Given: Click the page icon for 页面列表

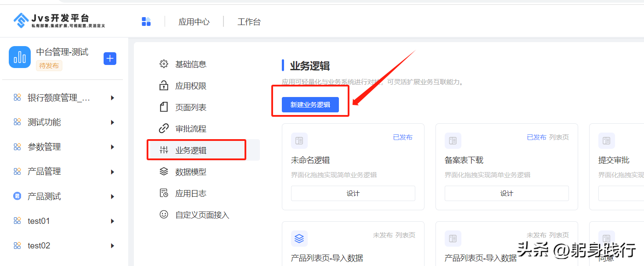Looking at the screenshot, I should 164,107.
